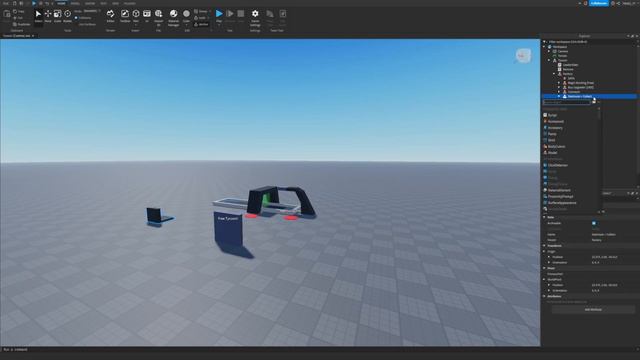Image resolution: width=640 pixels, height=360 pixels.
Task: Select the highlighted Explorer row
Action: click(x=589, y=96)
